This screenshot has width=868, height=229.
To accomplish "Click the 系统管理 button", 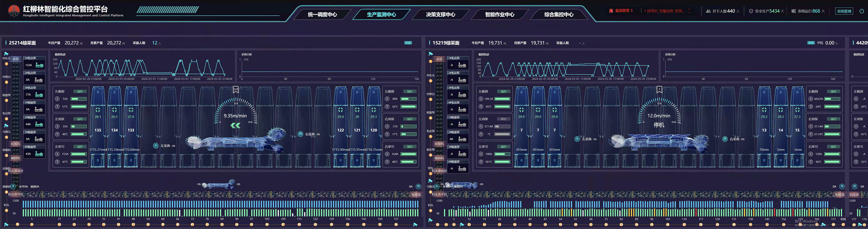I will [844, 11].
